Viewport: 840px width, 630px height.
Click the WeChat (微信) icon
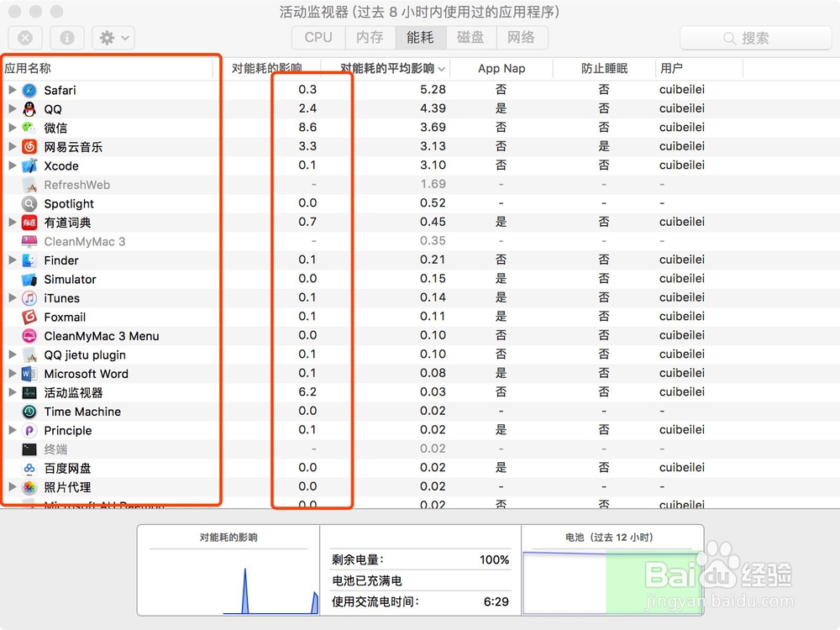29,128
